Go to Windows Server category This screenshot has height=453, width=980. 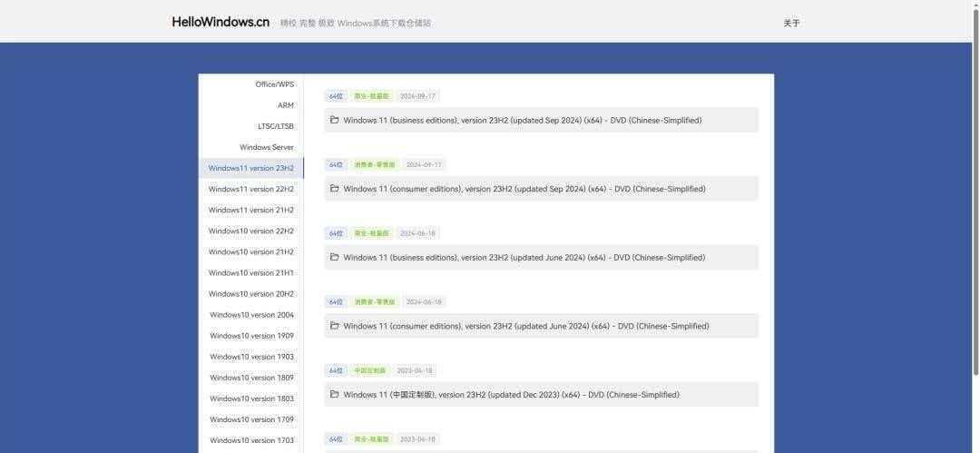tap(266, 147)
